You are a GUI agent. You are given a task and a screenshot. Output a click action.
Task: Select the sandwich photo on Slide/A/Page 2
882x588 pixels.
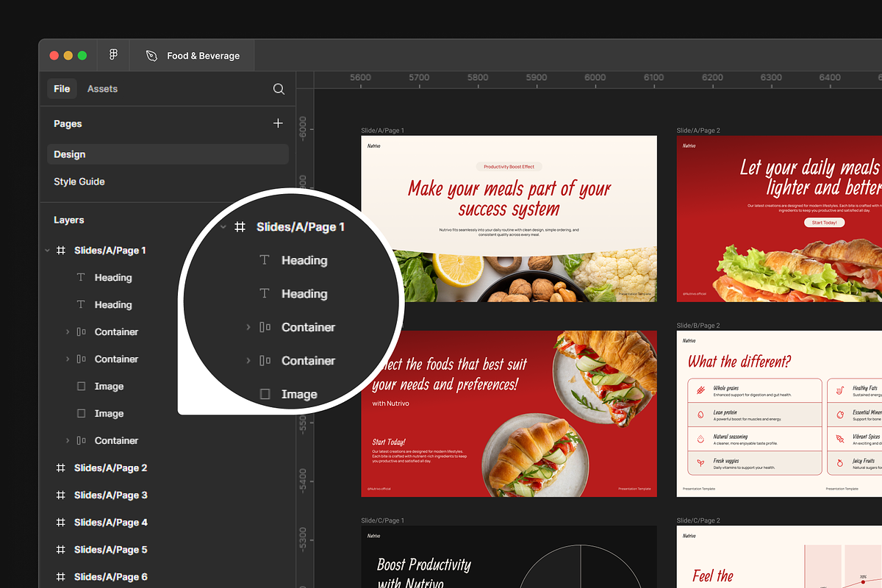[799, 269]
